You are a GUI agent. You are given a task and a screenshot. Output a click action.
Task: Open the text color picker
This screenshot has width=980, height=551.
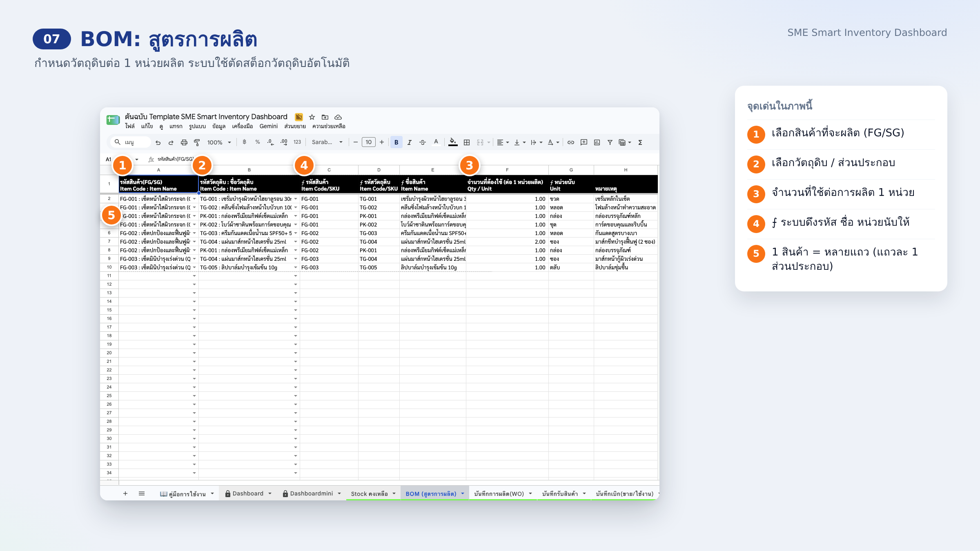coord(436,142)
